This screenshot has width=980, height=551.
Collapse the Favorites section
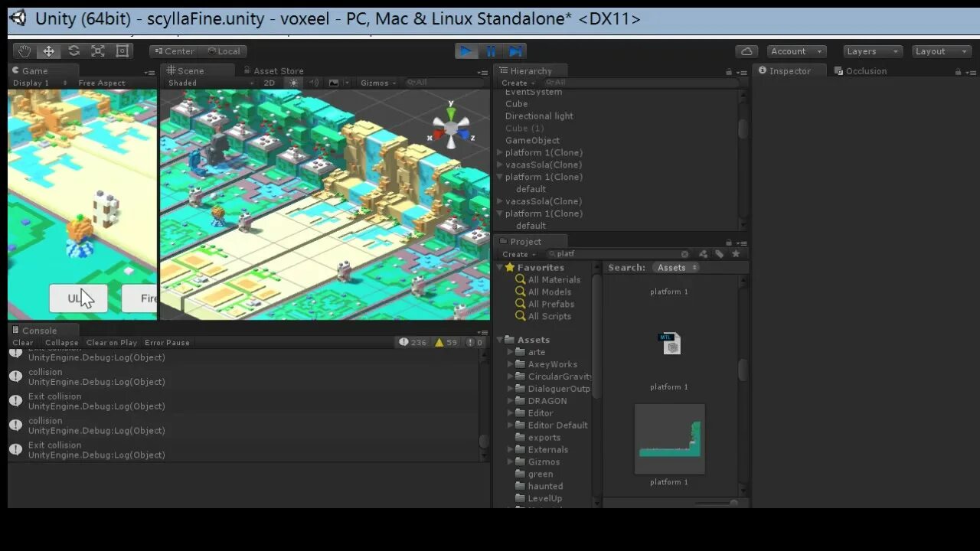500,267
